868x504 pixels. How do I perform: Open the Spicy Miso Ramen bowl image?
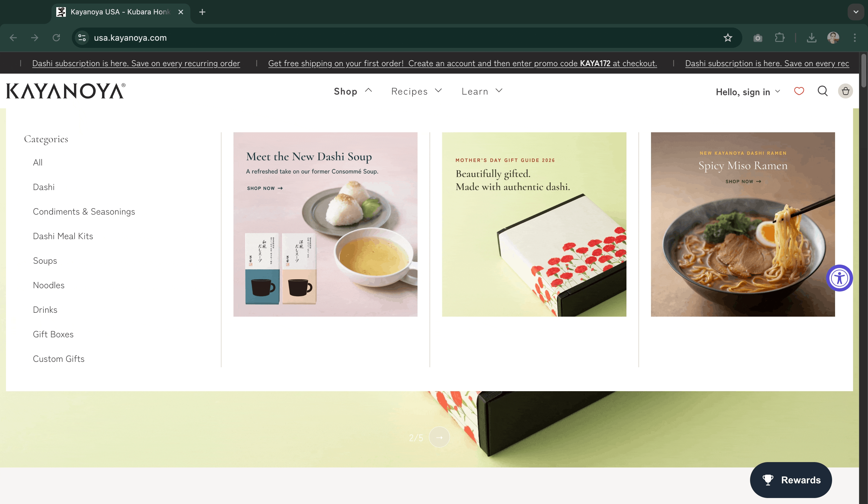coord(743,224)
